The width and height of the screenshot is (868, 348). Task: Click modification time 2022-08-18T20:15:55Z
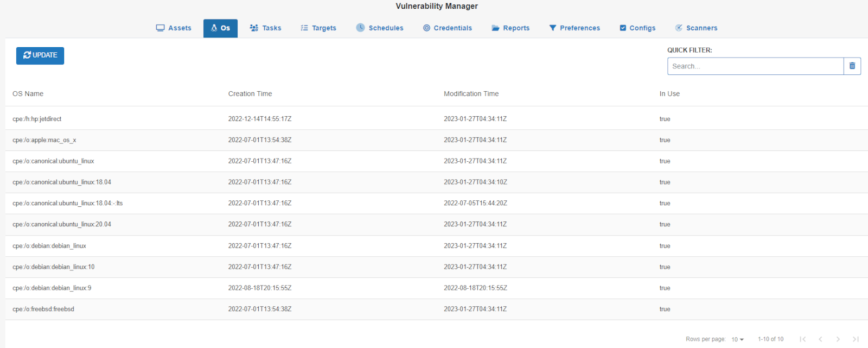[x=475, y=288]
